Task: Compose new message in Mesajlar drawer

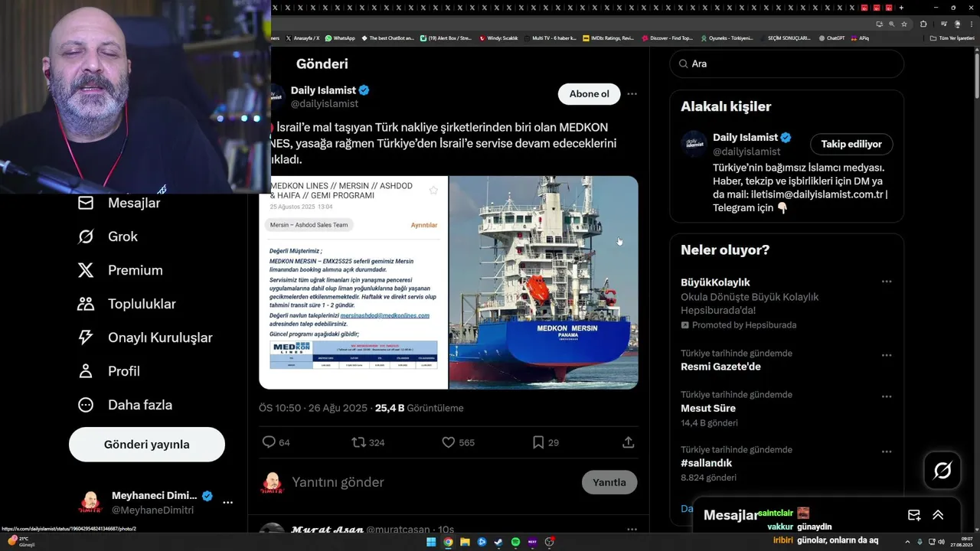Action: click(913, 515)
